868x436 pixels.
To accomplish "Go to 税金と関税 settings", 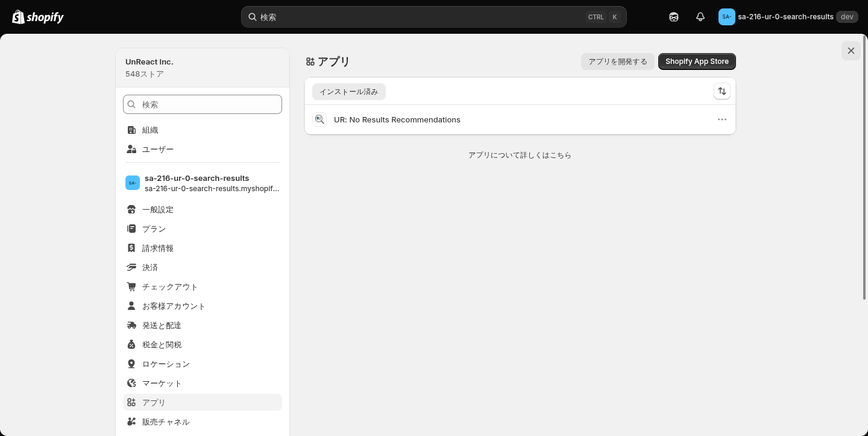I will point(203,344).
